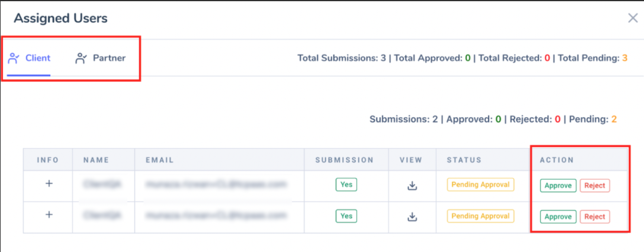Click the second row's Yes submission badge
Image resolution: width=644 pixels, height=252 pixels.
(x=346, y=216)
